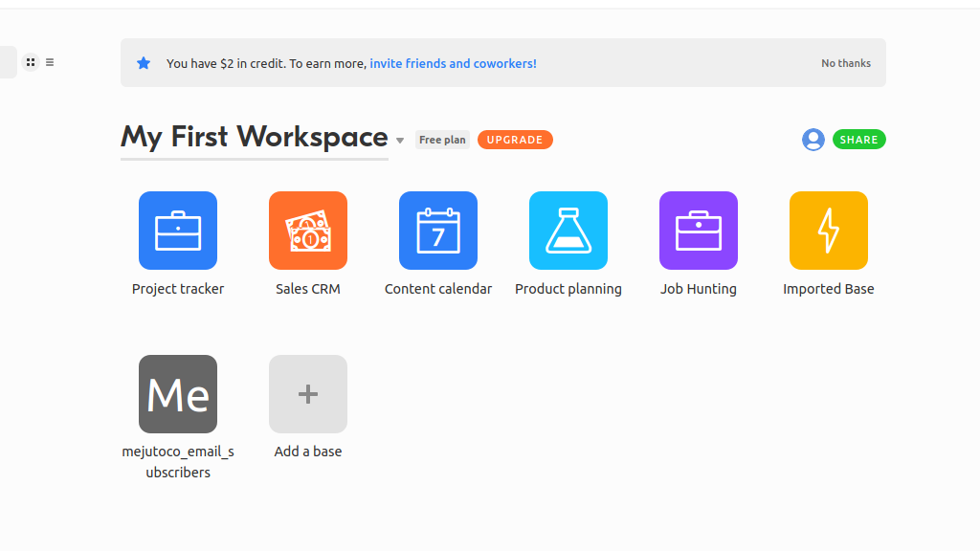Expand the My First Workspace dropdown

click(x=400, y=139)
